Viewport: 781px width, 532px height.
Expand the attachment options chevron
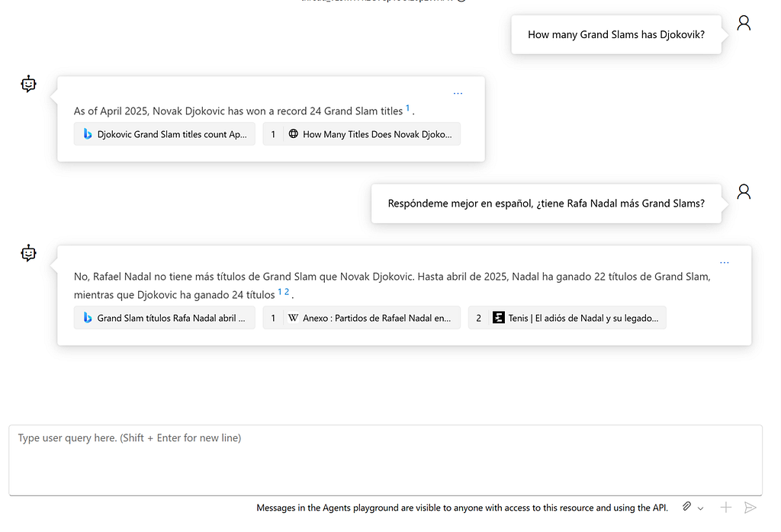click(x=700, y=508)
